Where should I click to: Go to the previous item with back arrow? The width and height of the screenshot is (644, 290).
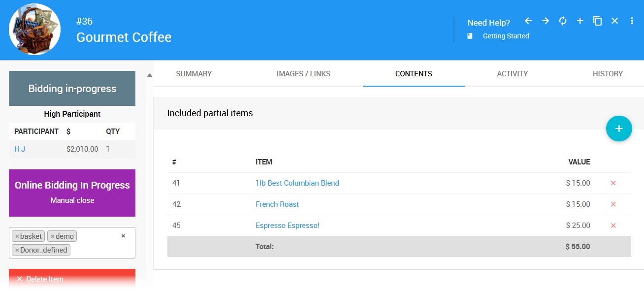point(528,21)
